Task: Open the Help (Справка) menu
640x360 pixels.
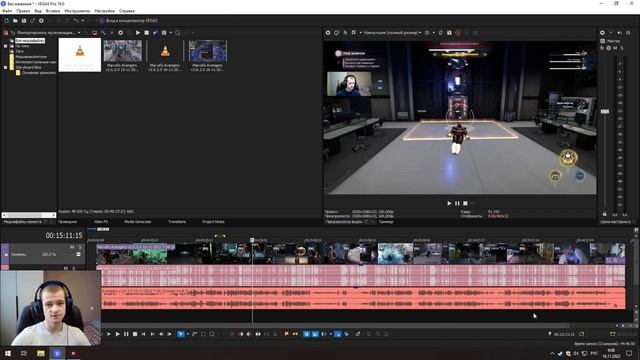Action: tap(127, 11)
